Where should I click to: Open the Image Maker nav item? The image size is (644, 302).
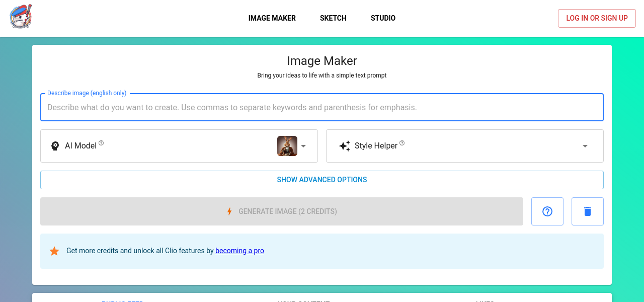click(272, 18)
